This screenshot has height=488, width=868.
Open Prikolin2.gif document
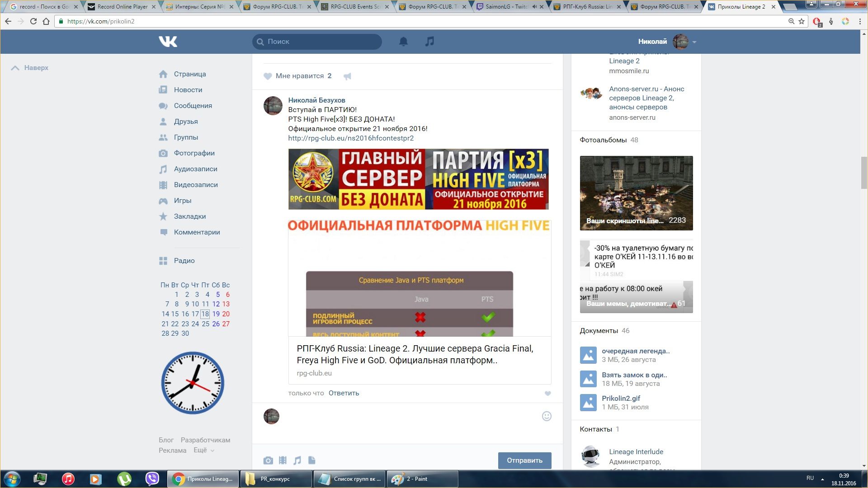(621, 399)
